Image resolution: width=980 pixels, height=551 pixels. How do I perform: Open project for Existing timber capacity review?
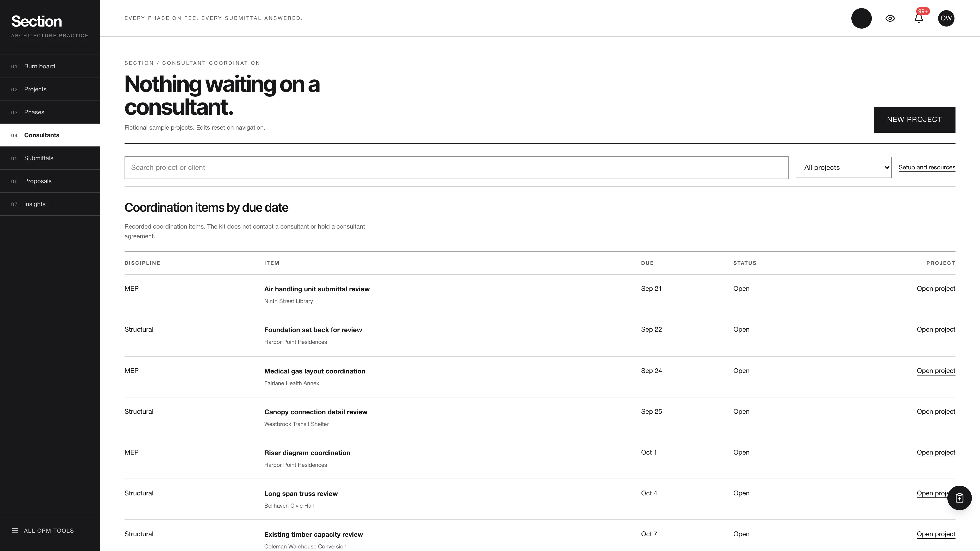(936, 534)
